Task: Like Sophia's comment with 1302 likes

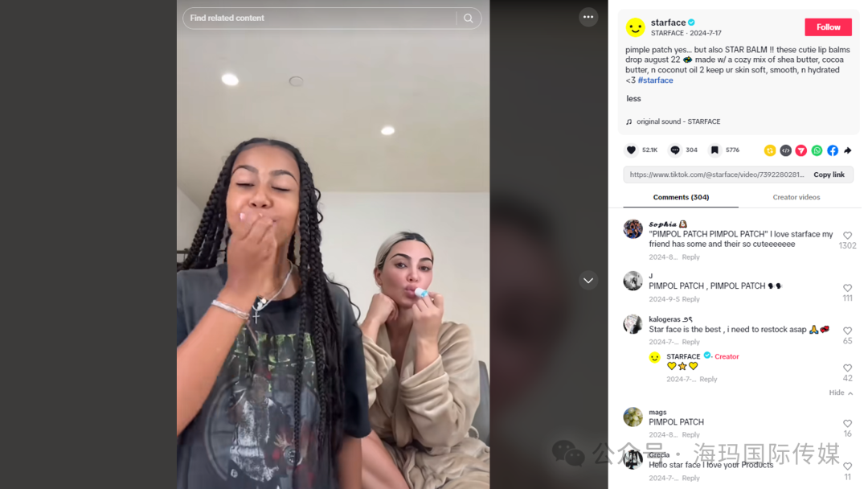Action: (848, 236)
